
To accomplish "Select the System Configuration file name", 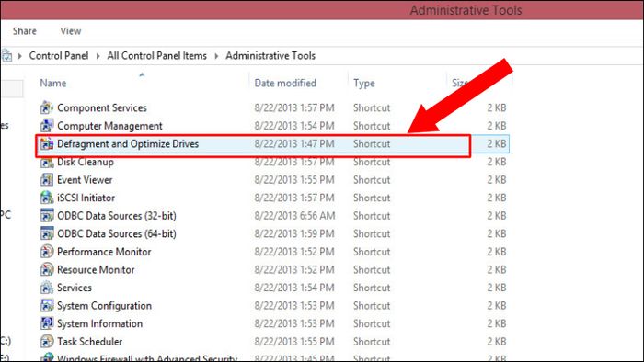I will point(104,306).
